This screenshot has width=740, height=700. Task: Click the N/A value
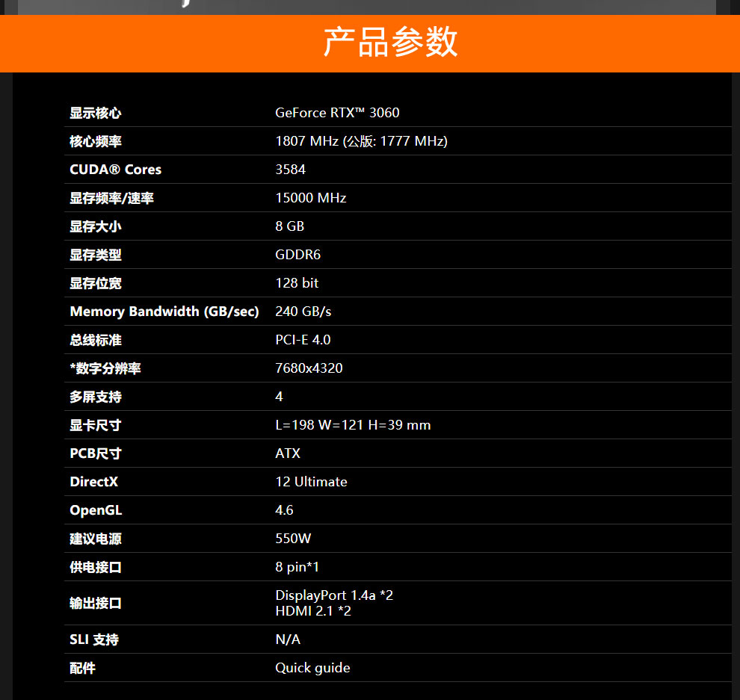click(x=288, y=639)
